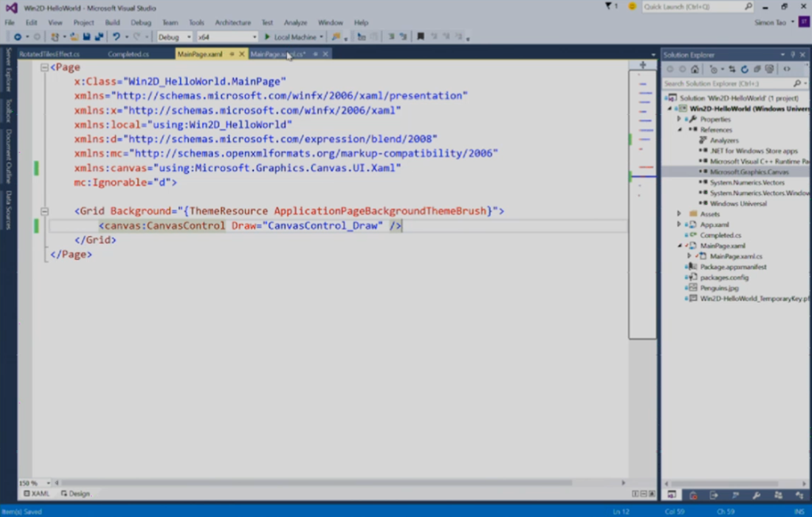Viewport: 812px width, 517px height.
Task: Pin the Solution Explorer panel
Action: click(792, 55)
